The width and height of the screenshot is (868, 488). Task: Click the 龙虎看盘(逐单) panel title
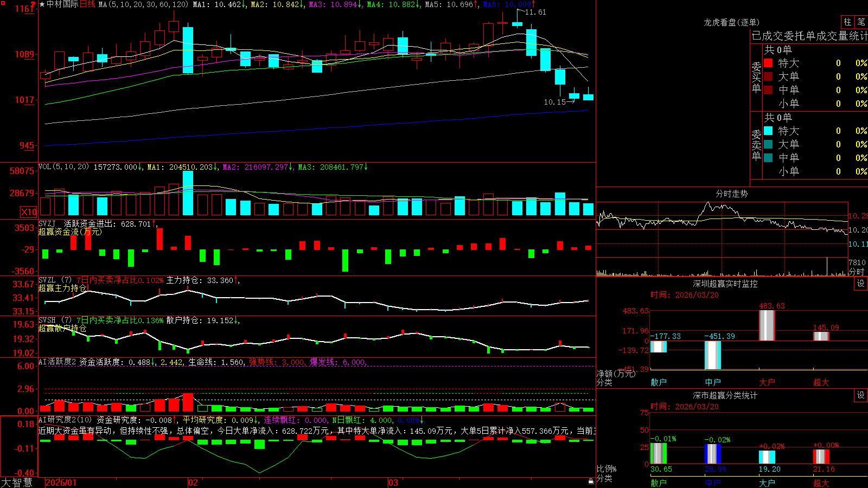731,22
